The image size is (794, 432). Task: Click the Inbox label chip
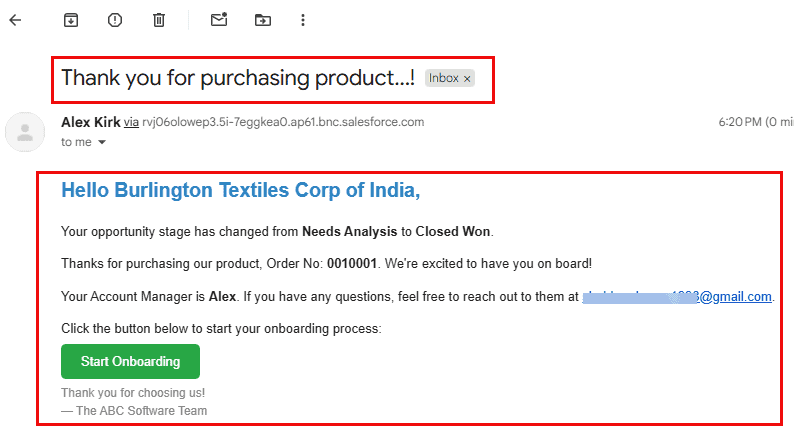click(443, 78)
